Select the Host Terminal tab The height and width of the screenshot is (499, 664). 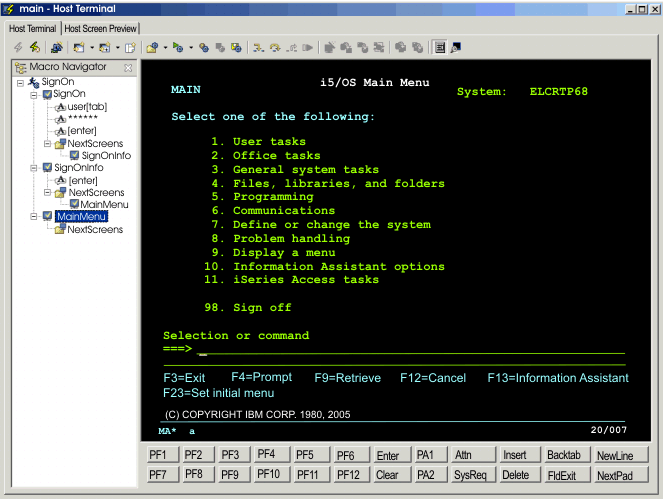click(x=34, y=28)
